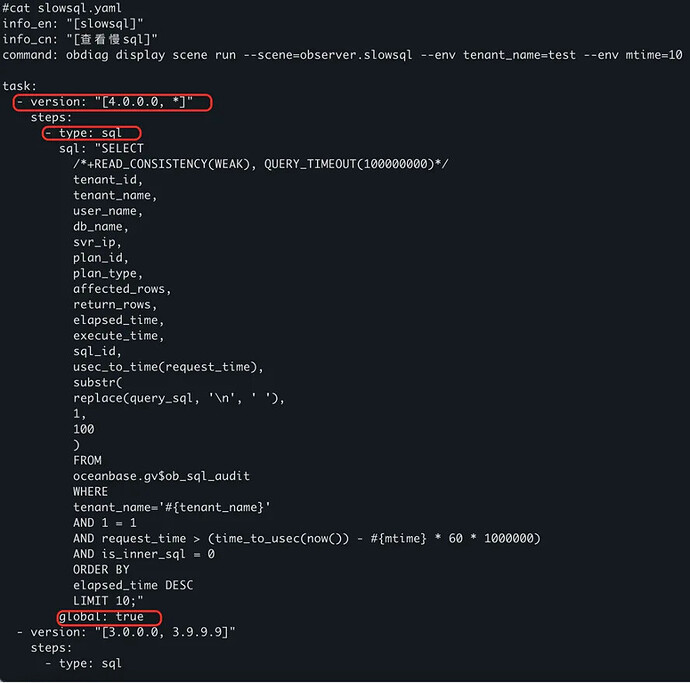The width and height of the screenshot is (690, 683).
Task: Select the info_en '[slowsql]' line
Action: click(73, 24)
